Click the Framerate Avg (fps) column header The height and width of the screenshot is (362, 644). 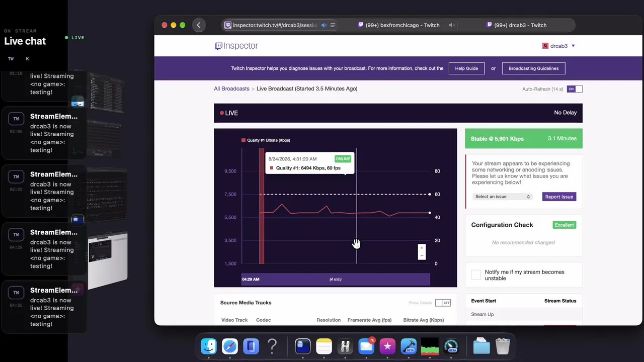point(369,320)
